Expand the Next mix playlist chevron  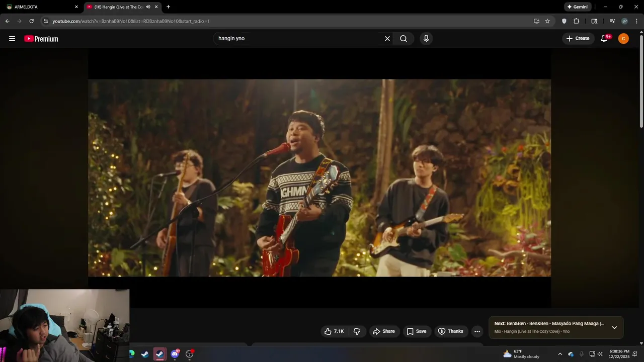614,327
